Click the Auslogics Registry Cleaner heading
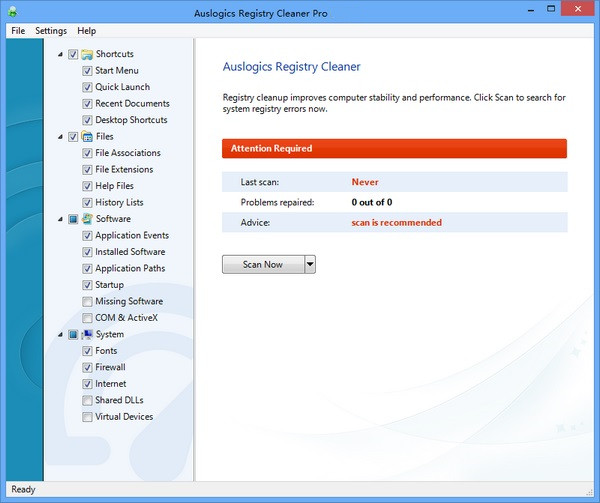 pyautogui.click(x=292, y=67)
